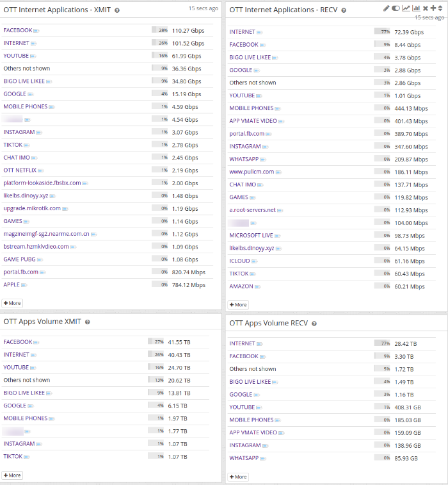Open platform-lookaside.fbsbx.com link
This screenshot has width=448, height=485.
[42, 183]
